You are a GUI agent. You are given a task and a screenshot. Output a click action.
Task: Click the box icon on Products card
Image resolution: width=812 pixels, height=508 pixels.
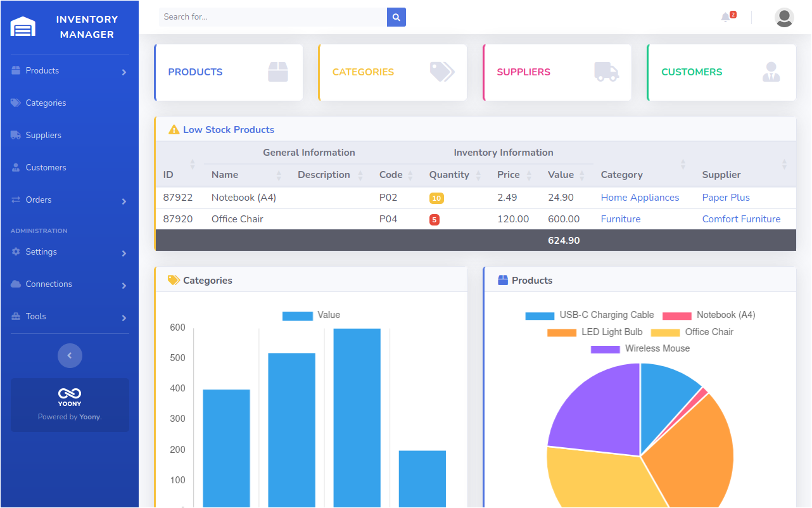click(278, 72)
